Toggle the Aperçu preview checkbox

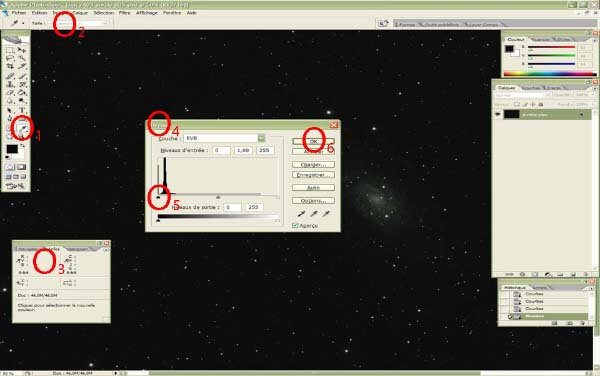[x=295, y=225]
